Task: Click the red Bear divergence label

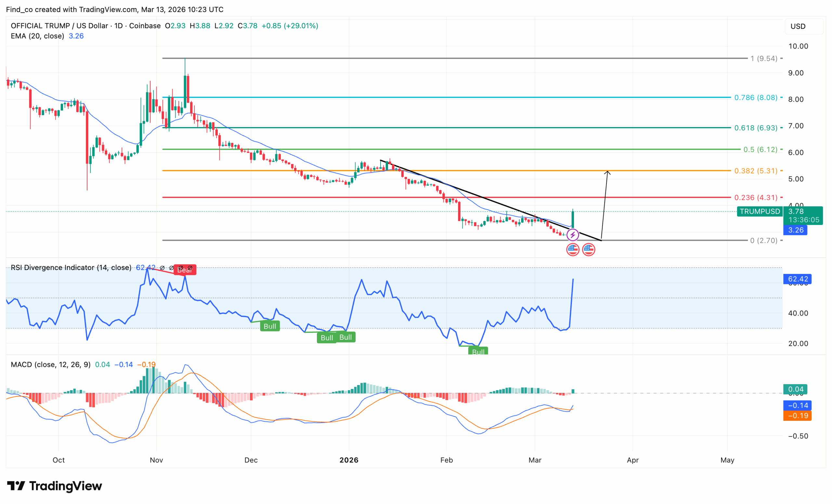Action: coord(185,270)
